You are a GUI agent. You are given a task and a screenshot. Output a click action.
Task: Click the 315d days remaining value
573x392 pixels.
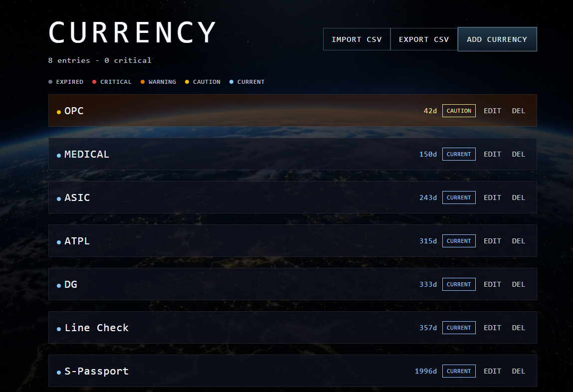point(428,241)
